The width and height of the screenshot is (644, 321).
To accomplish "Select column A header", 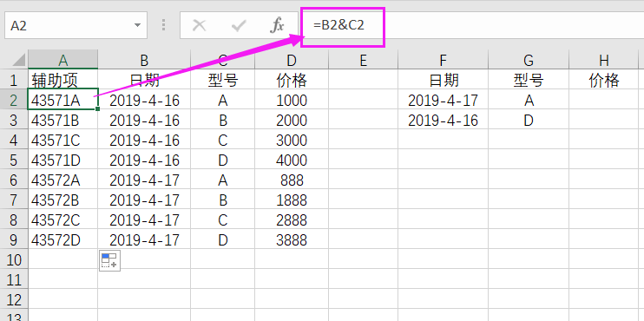I will pos(62,61).
